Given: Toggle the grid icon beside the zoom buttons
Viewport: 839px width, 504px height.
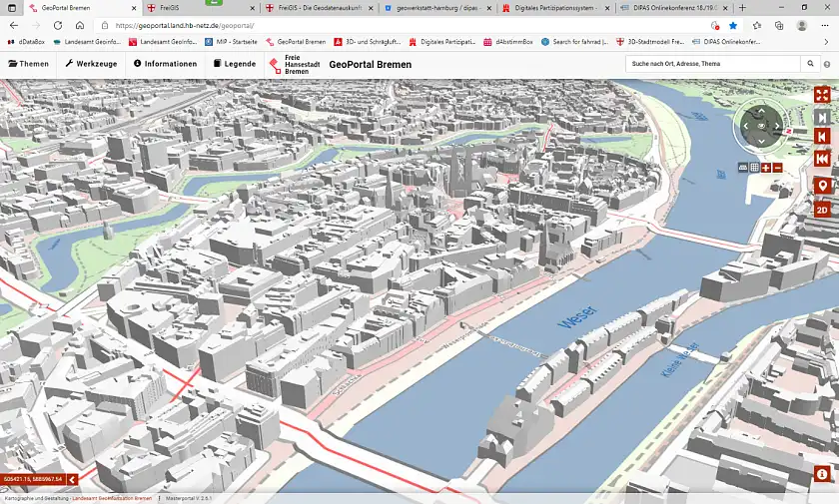Looking at the screenshot, I should (x=755, y=168).
